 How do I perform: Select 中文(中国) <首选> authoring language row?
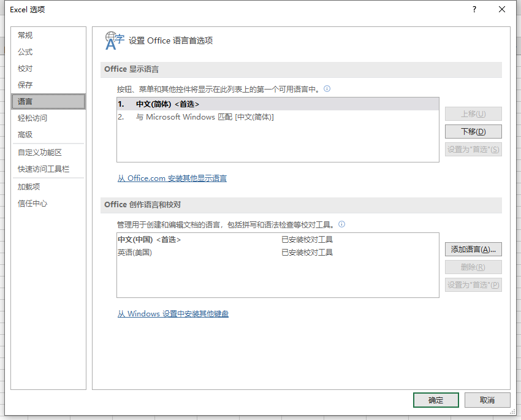pyautogui.click(x=278, y=240)
